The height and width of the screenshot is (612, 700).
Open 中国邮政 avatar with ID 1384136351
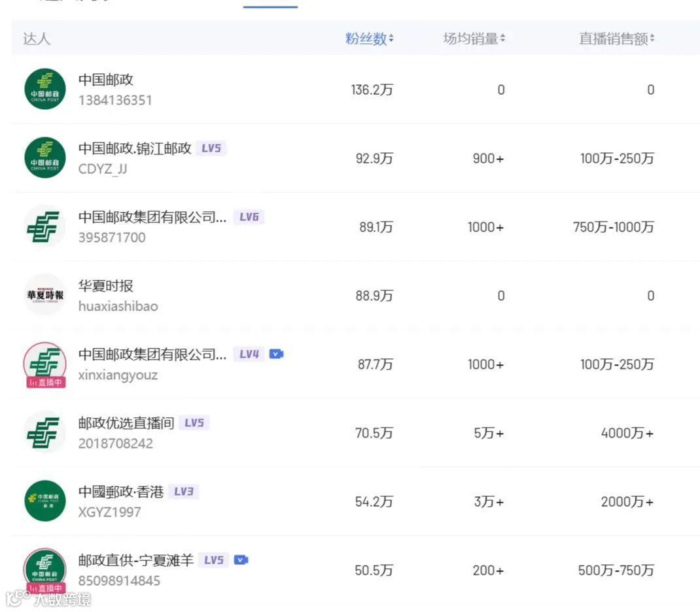44,89
